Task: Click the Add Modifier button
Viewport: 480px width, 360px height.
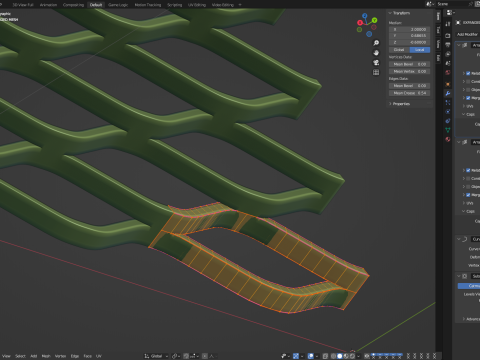Action: tap(468, 34)
